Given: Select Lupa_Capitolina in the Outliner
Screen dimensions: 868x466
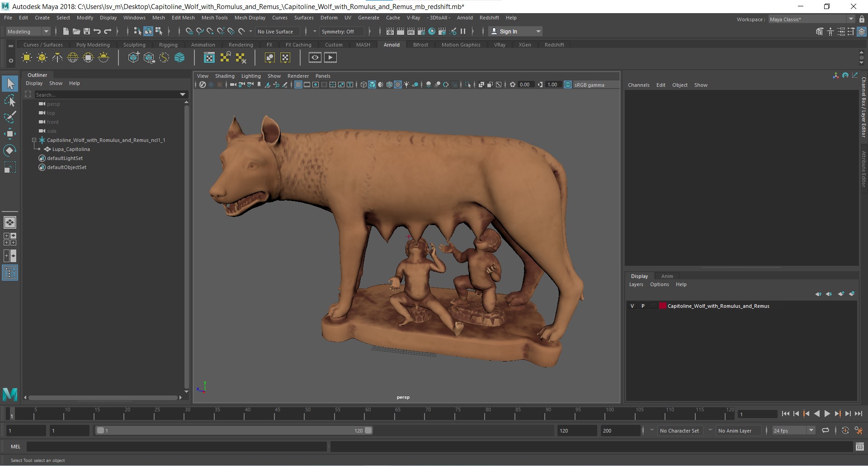Looking at the screenshot, I should tap(71, 149).
